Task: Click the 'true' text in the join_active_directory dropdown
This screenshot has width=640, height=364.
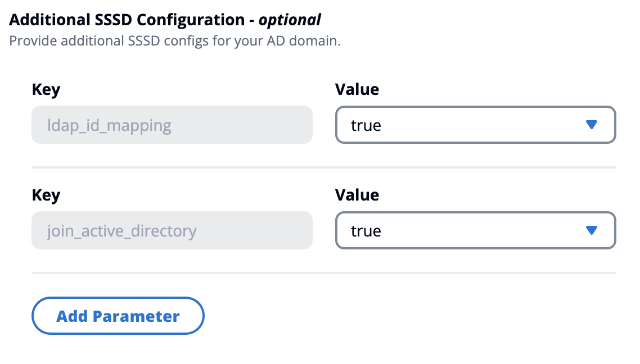Action: pyautogui.click(x=366, y=231)
